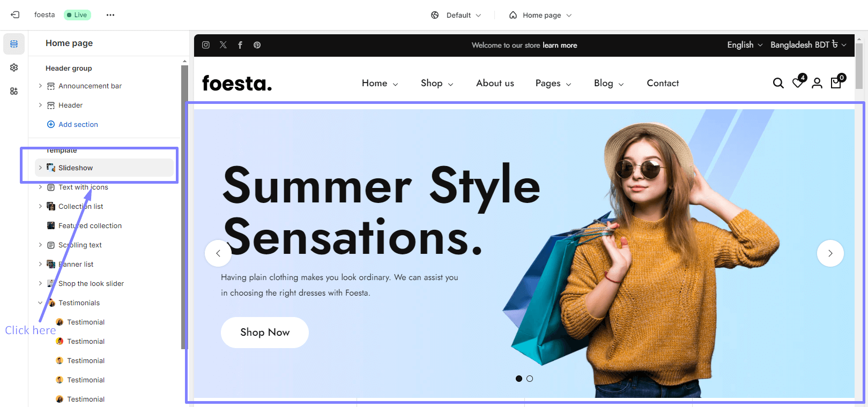Open the English language selector
868x407 pixels.
(745, 45)
